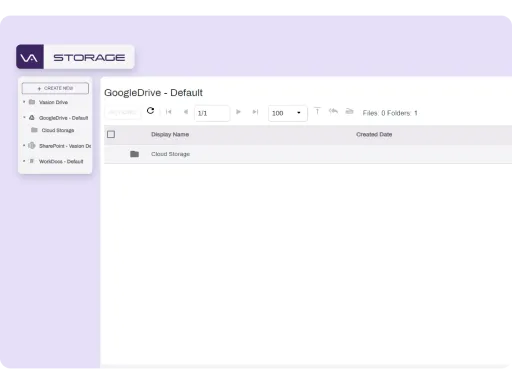Image resolution: width=512 pixels, height=384 pixels.
Task: Click the open folder icon in toolbar
Action: (x=349, y=111)
